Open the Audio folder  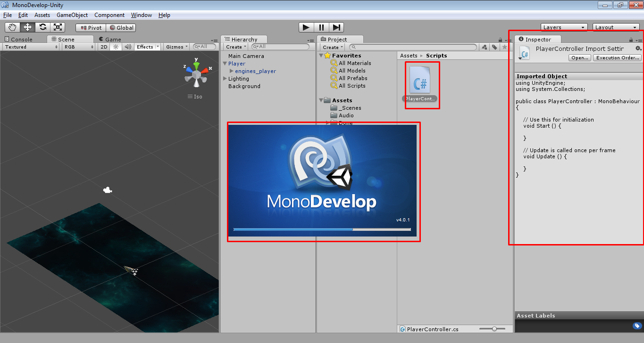tap(342, 115)
